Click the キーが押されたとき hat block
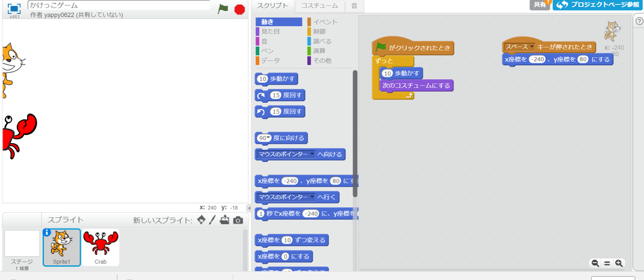 tap(550, 46)
